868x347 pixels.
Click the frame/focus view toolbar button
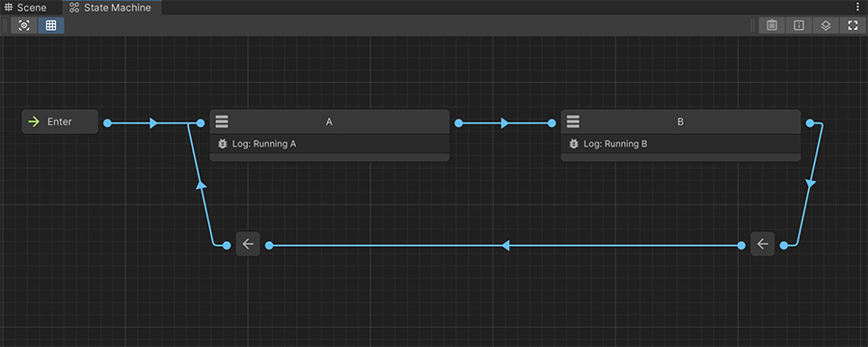pyautogui.click(x=24, y=25)
